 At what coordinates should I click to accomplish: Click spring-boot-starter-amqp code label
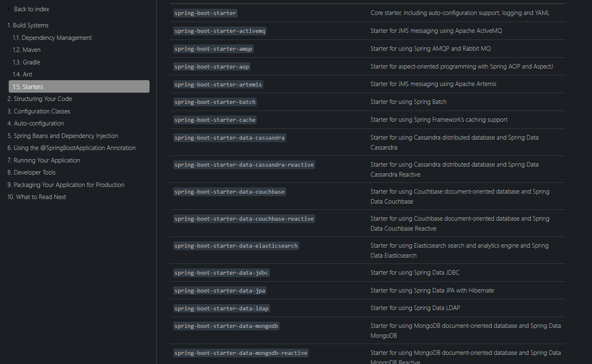coord(214,49)
